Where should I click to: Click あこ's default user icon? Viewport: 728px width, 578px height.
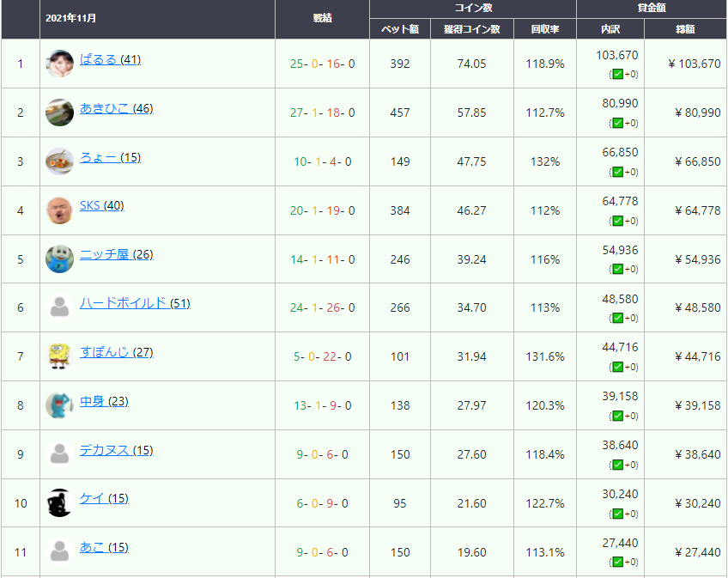click(x=59, y=551)
